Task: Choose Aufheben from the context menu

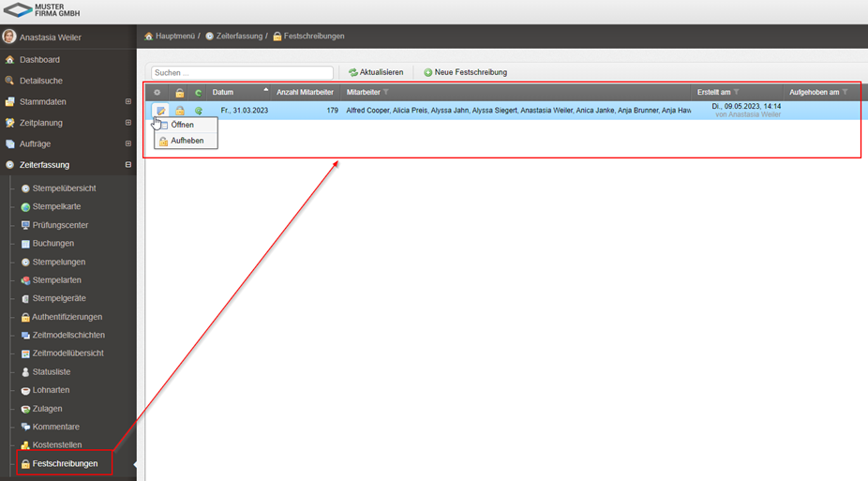Action: click(187, 141)
